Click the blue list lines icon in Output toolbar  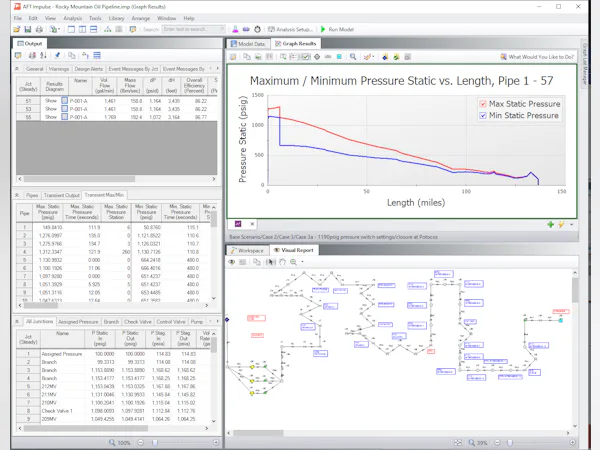pyautogui.click(x=97, y=55)
